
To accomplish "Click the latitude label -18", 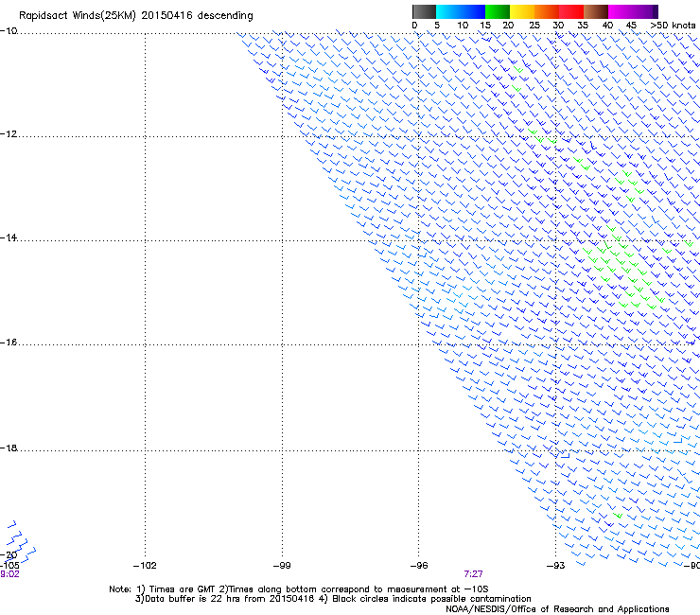I will coord(9,448).
